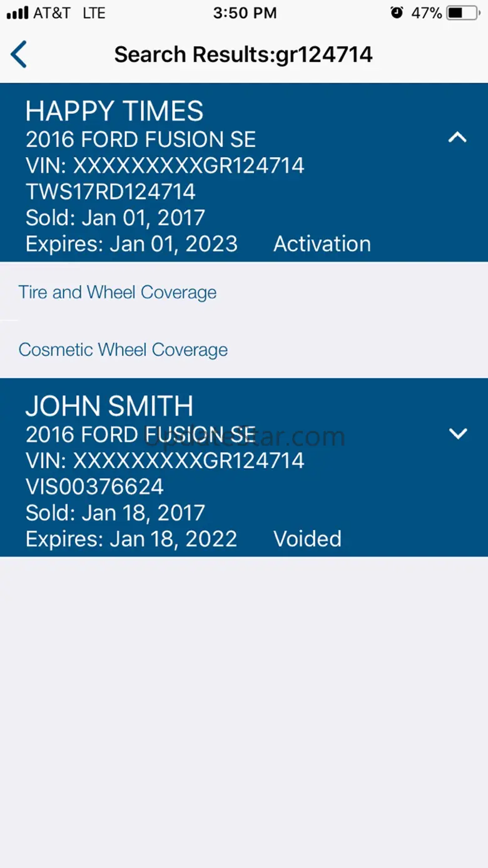Tap Expires Jan 01, 2023 date
Viewport: 488px width, 868px height.
[x=131, y=244]
